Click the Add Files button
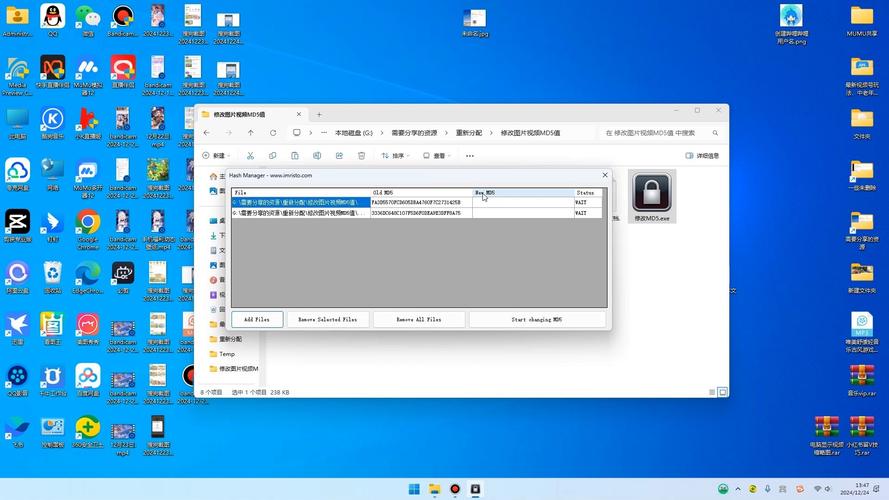 pyautogui.click(x=256, y=319)
